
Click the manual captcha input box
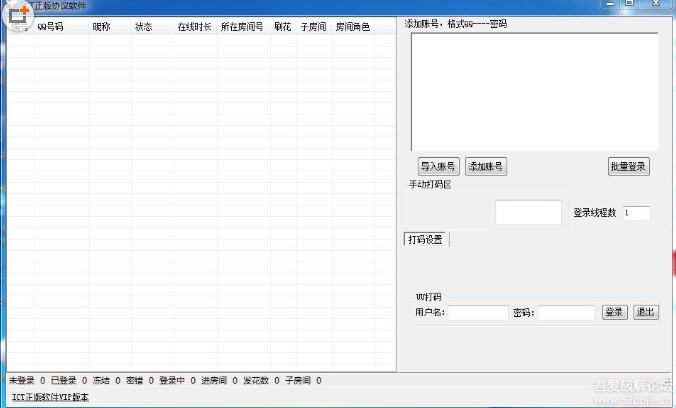[x=528, y=212]
